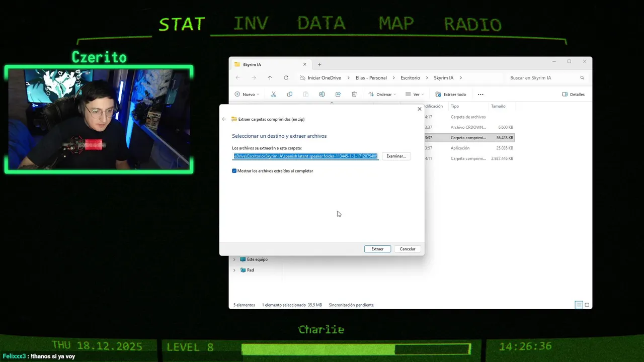
Task: Toggle 'Mostrar los archivos extraídos al completar' checkbox
Action: click(x=234, y=171)
